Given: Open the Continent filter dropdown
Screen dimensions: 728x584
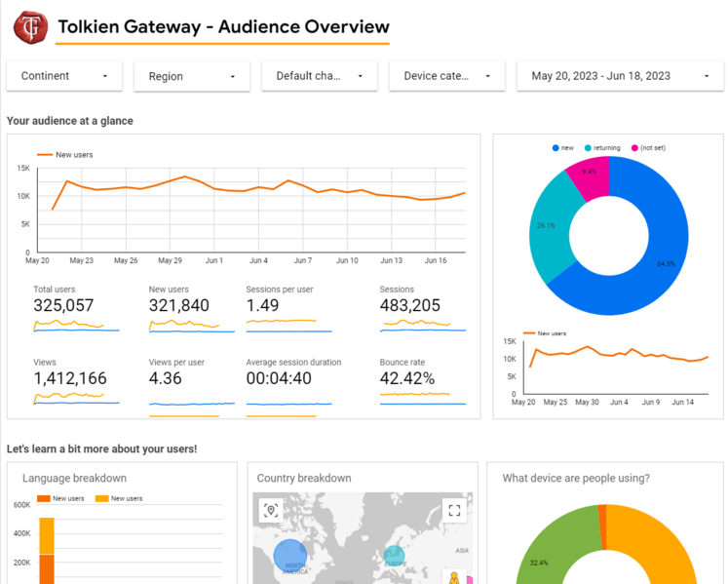Looking at the screenshot, I should click(x=64, y=76).
